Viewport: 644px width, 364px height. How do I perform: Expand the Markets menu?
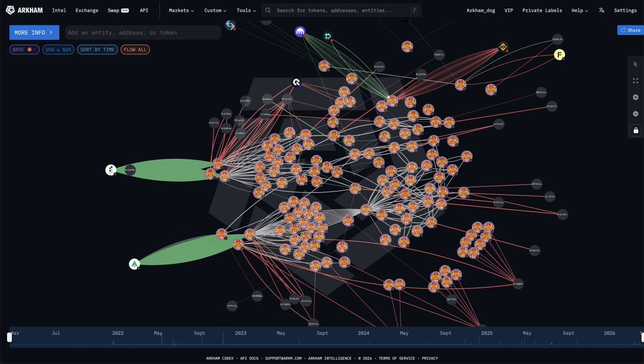[181, 10]
